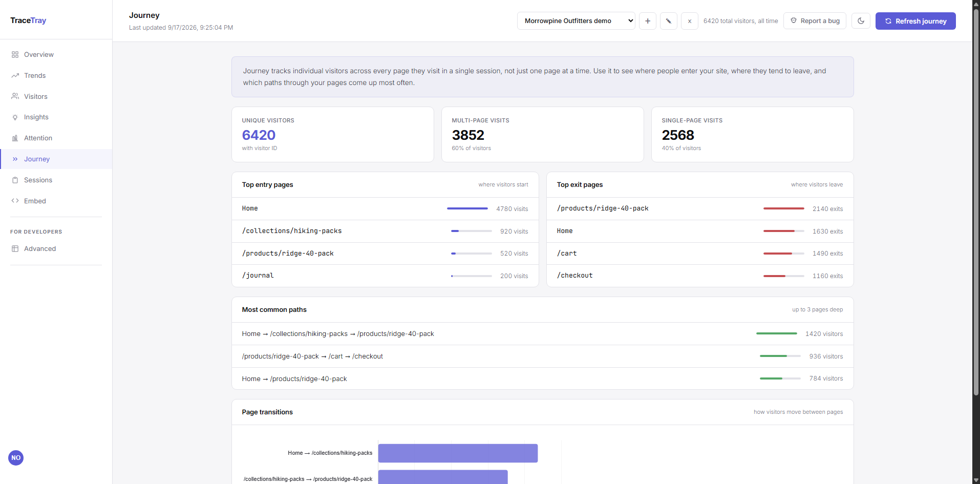Click the bug icon in Report a bug
This screenshot has height=484, width=980.
coord(794,20)
